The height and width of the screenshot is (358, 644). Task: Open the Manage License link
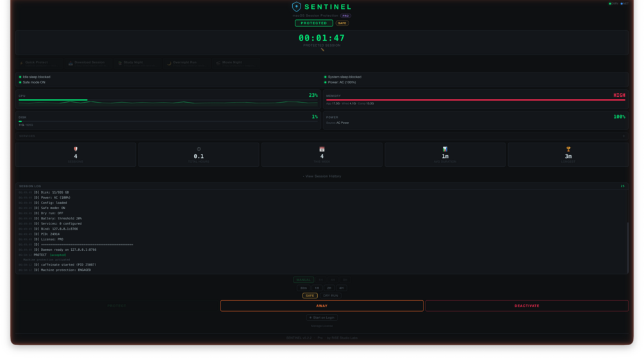322,326
